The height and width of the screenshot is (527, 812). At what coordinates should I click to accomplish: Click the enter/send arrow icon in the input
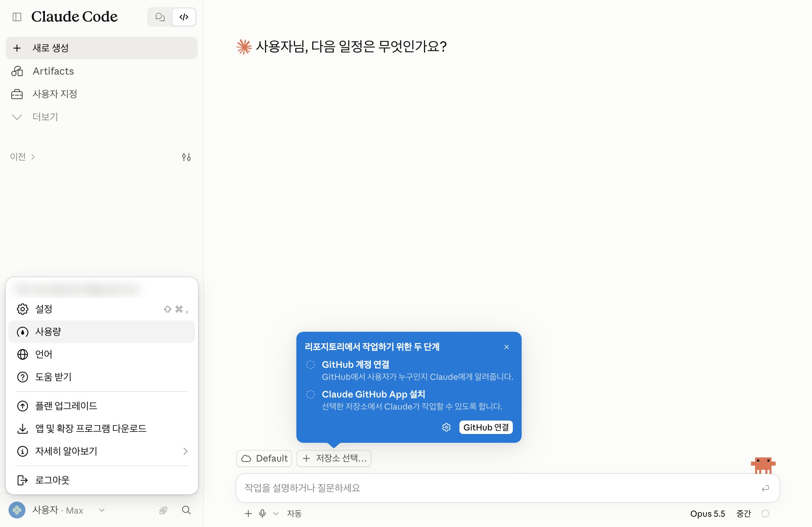765,488
